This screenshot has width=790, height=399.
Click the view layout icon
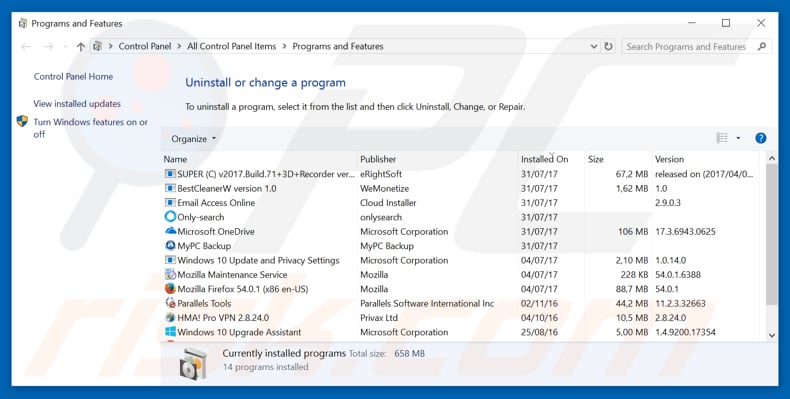point(722,138)
